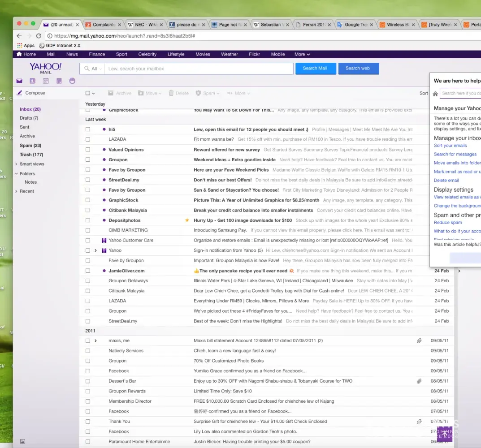Click the attachment paperclip on Maxis bill email
Viewport: 481px width, 448px height.
click(419, 341)
